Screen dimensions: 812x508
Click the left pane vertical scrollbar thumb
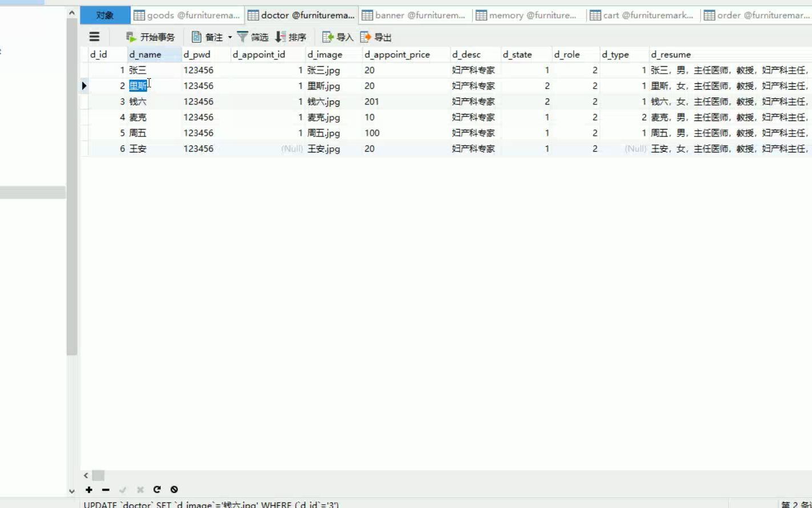coord(72,187)
